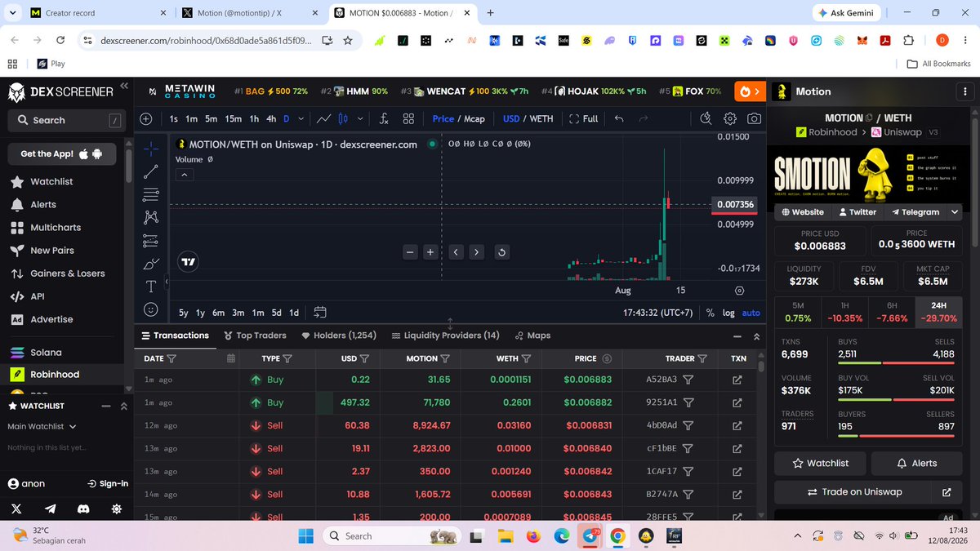Image resolution: width=980 pixels, height=551 pixels.
Task: Filter the TYPE column
Action: 287,358
